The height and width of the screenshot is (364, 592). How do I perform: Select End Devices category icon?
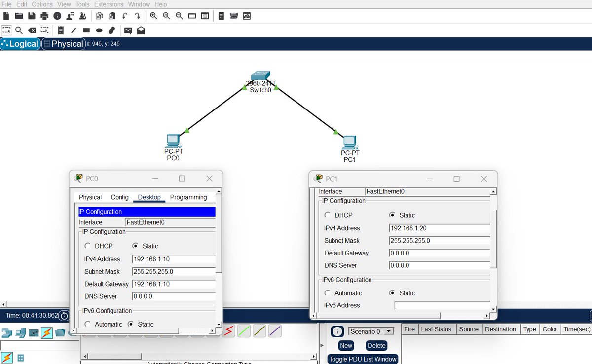(x=20, y=333)
